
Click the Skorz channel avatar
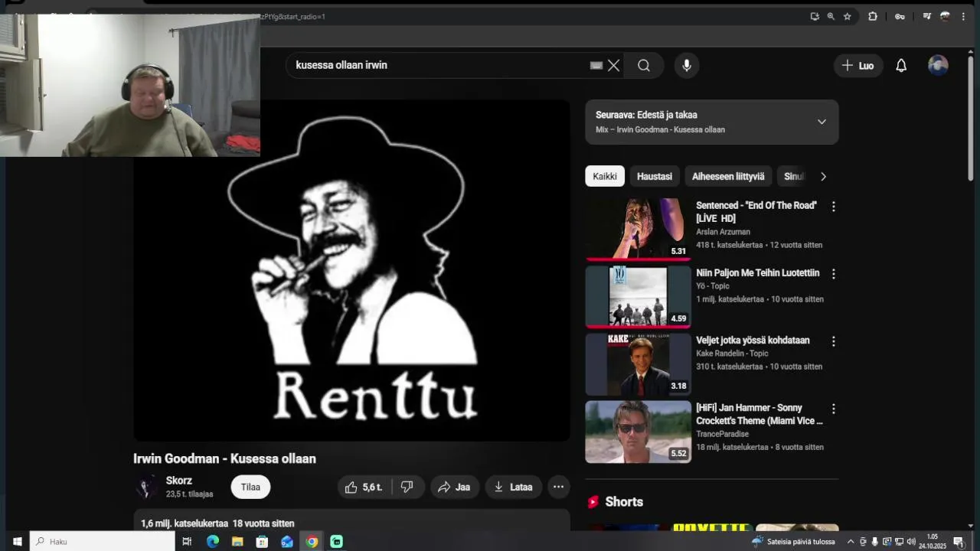145,487
